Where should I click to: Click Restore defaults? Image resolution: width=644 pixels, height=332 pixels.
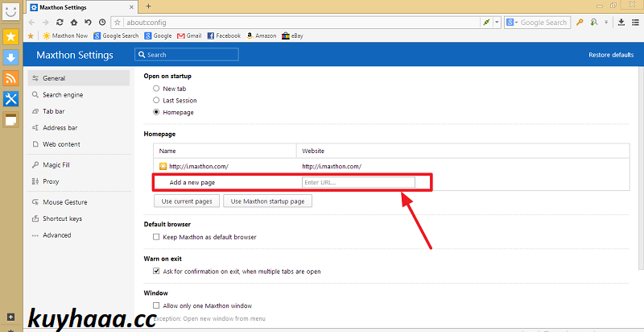(x=611, y=55)
